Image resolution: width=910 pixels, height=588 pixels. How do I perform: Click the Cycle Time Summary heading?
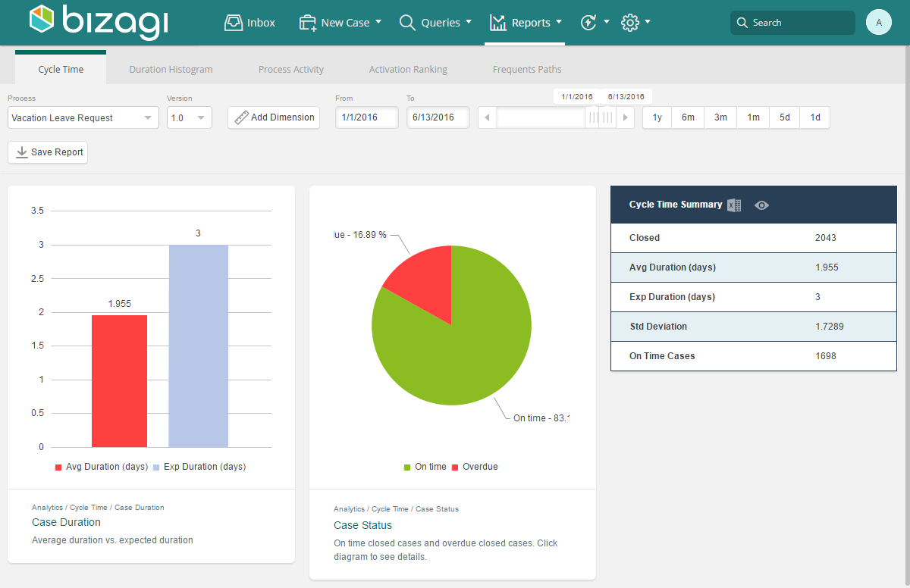[676, 205]
